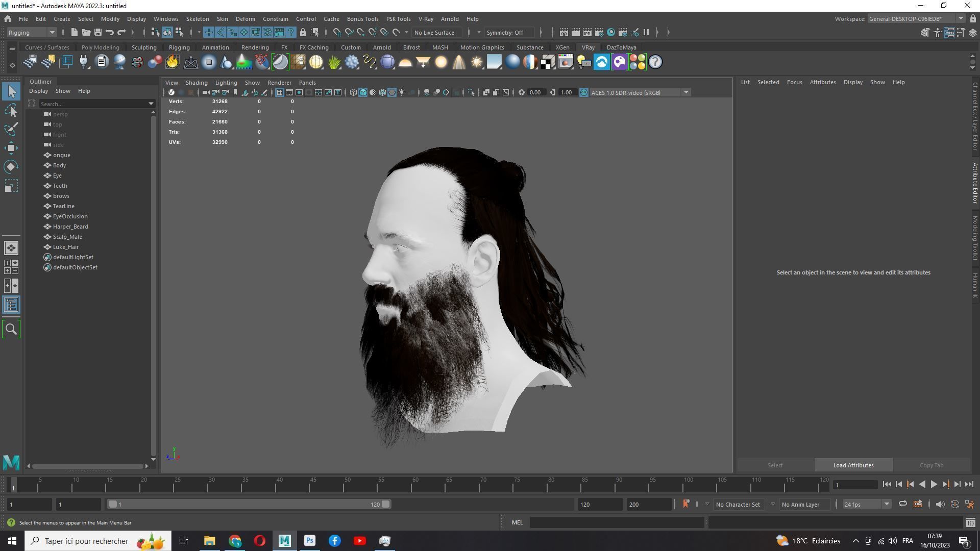
Task: Open the Workspace dropdown
Action: pyautogui.click(x=916, y=18)
